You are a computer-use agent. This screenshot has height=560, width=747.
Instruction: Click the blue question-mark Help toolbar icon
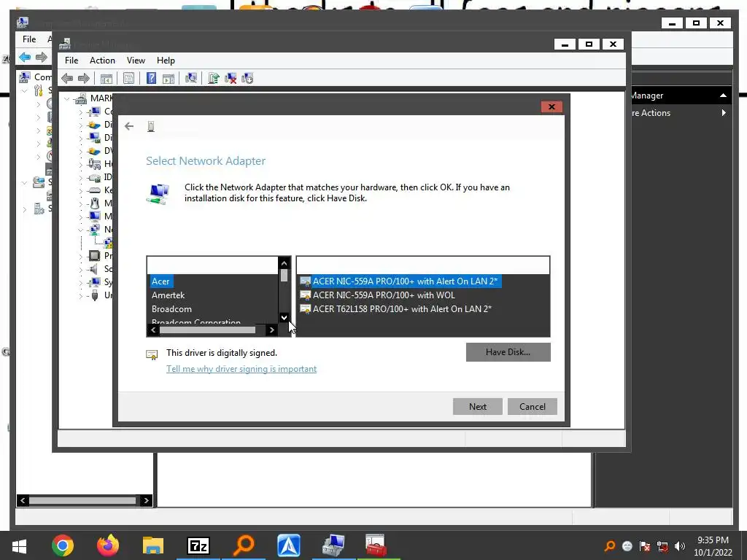(x=151, y=79)
